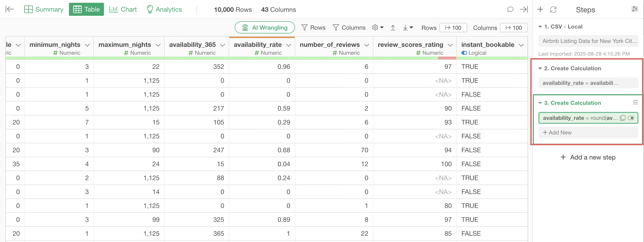Switch to the Table view tab
Image resolution: width=644 pixels, height=242 pixels.
(86, 9)
